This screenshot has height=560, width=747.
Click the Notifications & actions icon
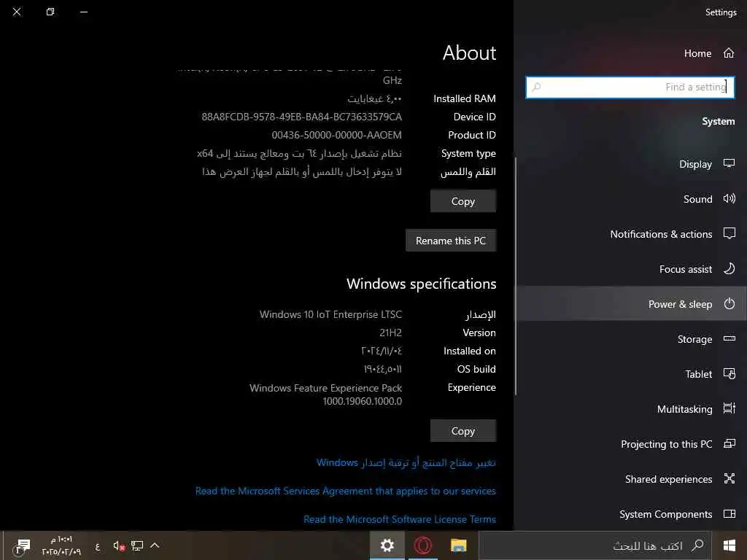pos(729,233)
